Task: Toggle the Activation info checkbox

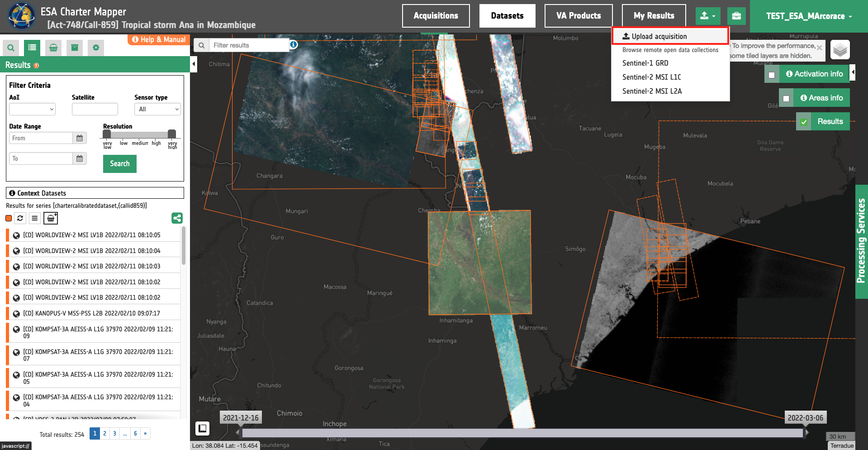Action: pos(772,75)
